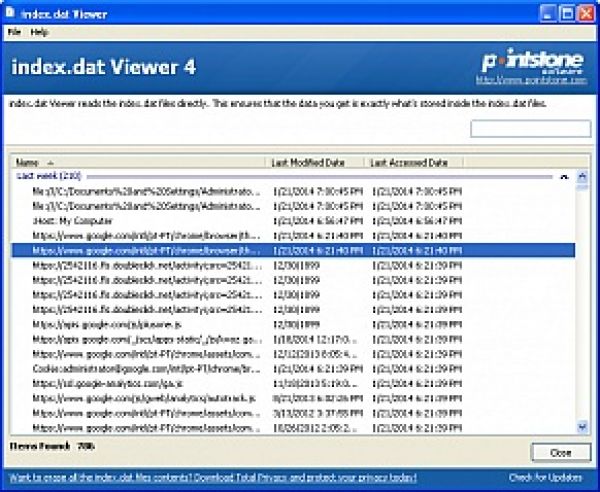
Task: Click modified date 3/13/2012 3:37:55 PM
Action: point(318,414)
